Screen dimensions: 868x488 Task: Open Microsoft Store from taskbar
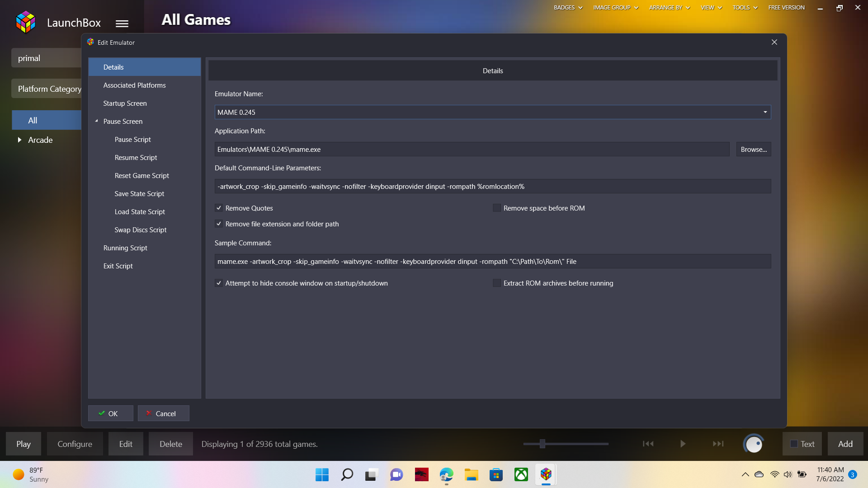[x=496, y=474]
